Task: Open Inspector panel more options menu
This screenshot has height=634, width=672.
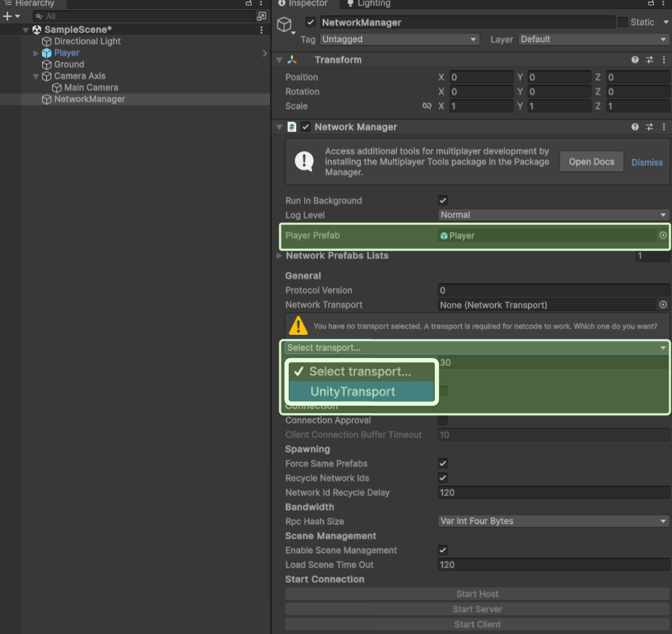Action: coord(663,3)
